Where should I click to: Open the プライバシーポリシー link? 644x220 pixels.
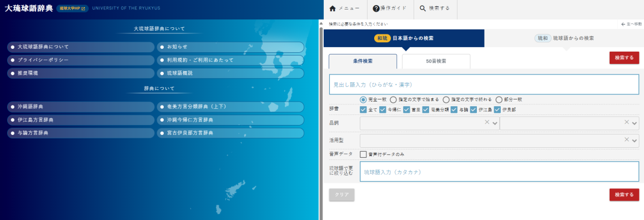pyautogui.click(x=80, y=60)
